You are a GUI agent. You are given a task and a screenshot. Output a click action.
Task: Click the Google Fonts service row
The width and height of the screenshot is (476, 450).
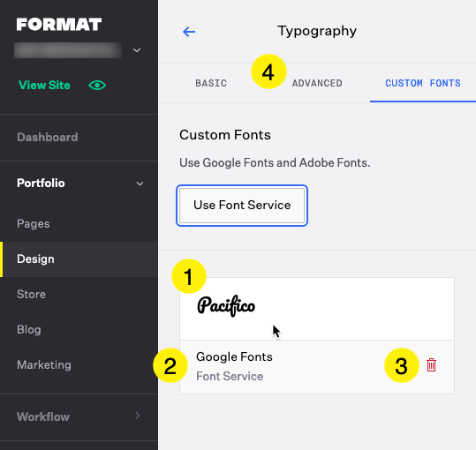point(317,367)
